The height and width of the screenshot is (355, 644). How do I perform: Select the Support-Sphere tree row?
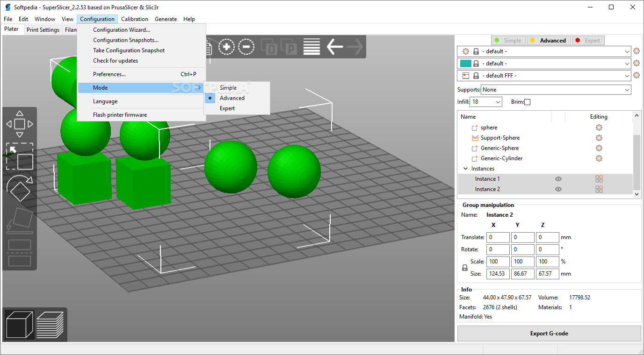545,138
